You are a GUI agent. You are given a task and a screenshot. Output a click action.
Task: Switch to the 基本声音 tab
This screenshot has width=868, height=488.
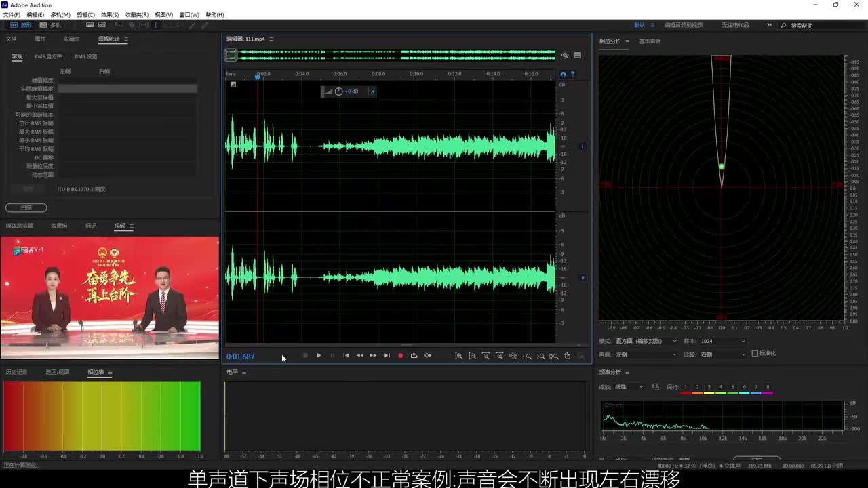[650, 41]
